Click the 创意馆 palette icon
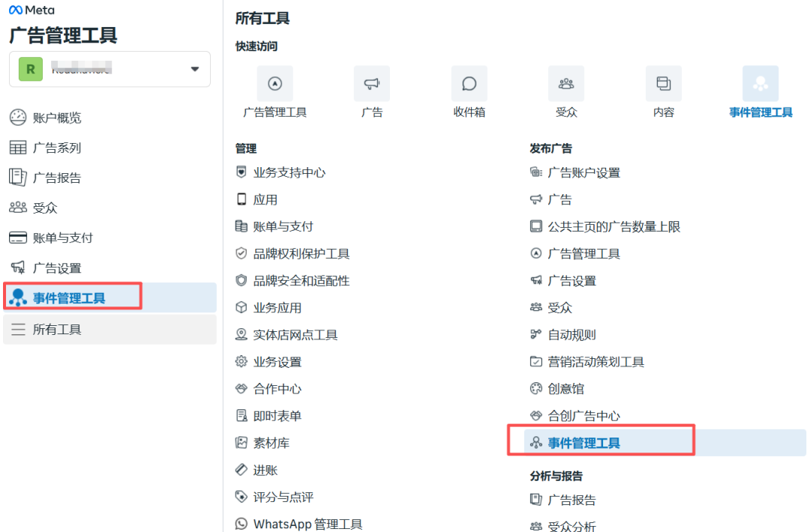This screenshot has height=532, width=810. pos(536,389)
